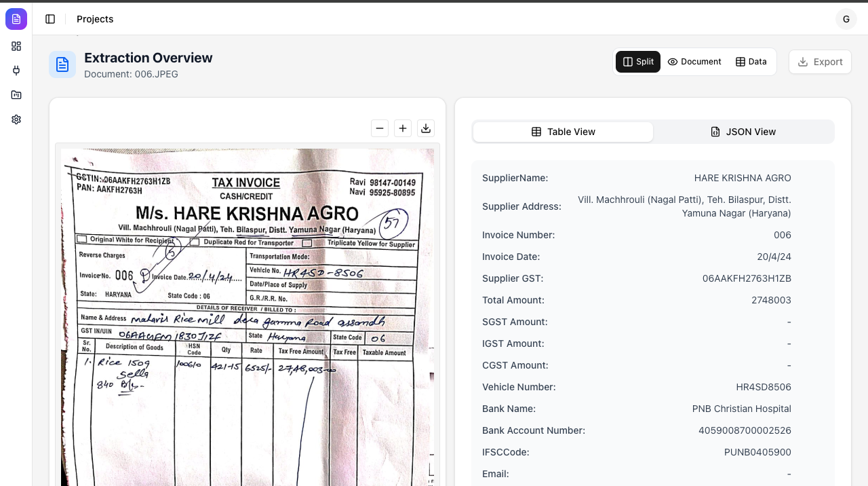
Task: Zoom out the document with minus button
Action: [380, 128]
